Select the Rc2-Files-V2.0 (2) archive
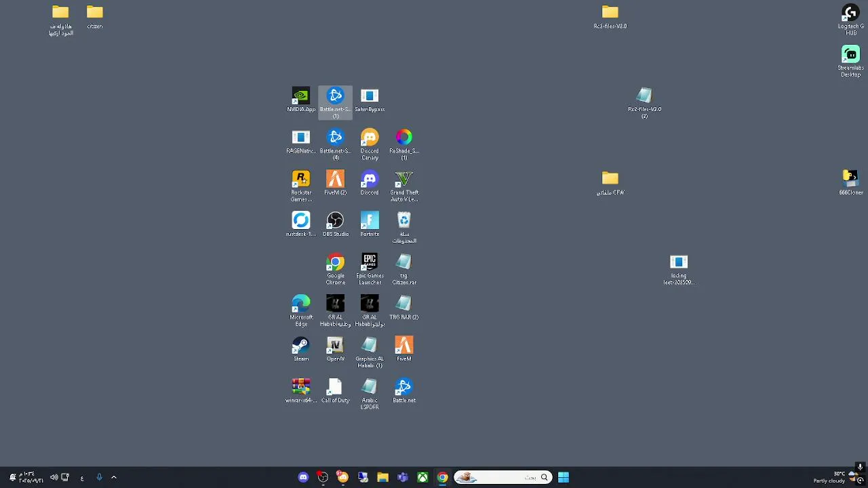The width and height of the screenshot is (868, 488). 644,102
